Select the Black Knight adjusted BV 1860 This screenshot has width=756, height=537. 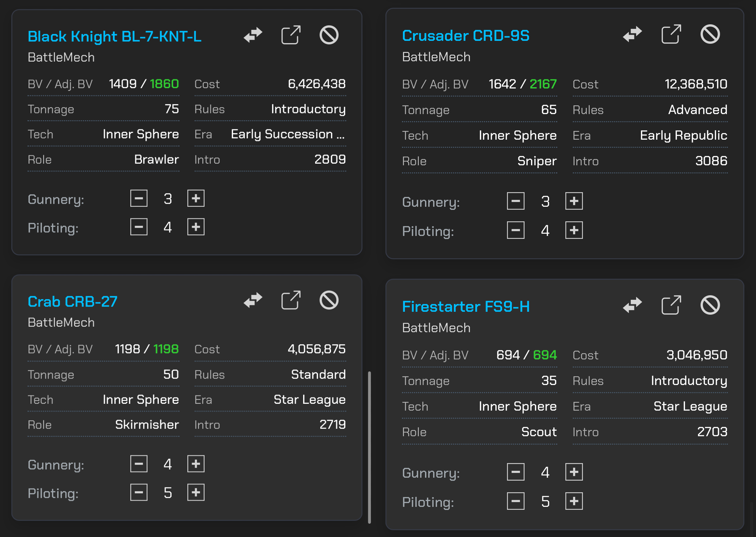pyautogui.click(x=164, y=84)
